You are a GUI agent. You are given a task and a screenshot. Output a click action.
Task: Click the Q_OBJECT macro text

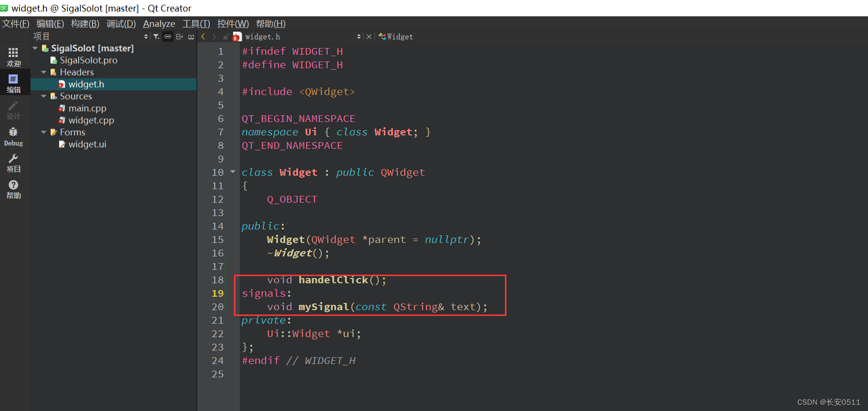[292, 199]
